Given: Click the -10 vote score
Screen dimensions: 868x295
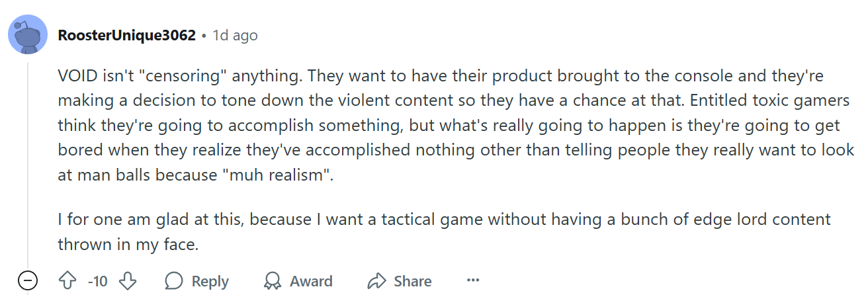Looking at the screenshot, I should tap(98, 281).
